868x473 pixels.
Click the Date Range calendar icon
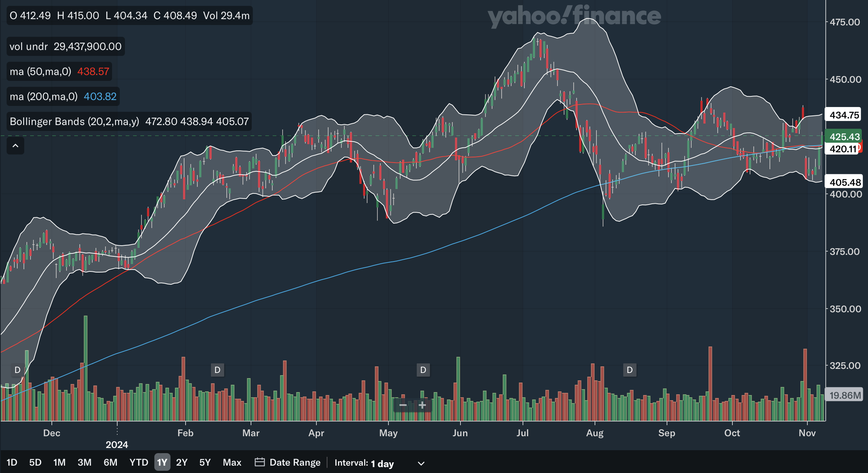[x=259, y=462]
